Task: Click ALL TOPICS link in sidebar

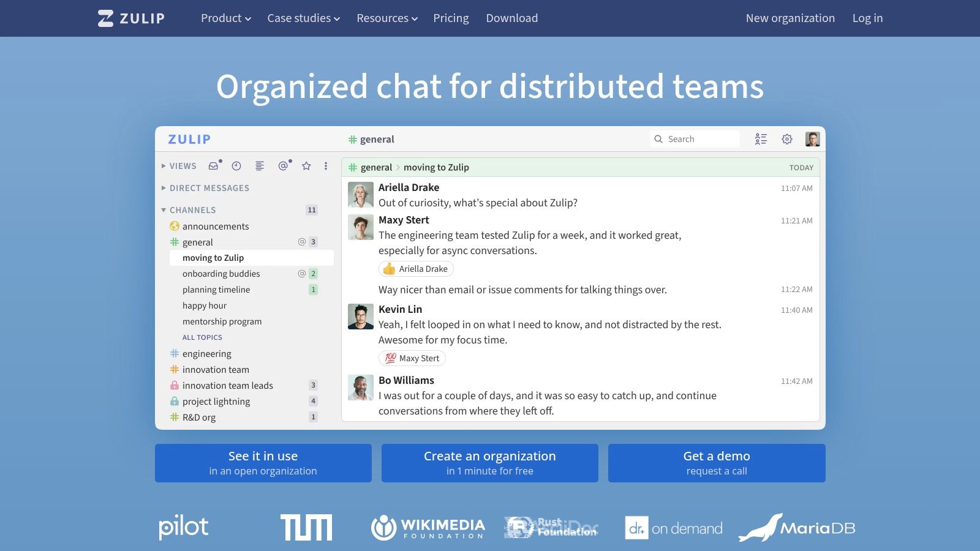Action: tap(202, 337)
